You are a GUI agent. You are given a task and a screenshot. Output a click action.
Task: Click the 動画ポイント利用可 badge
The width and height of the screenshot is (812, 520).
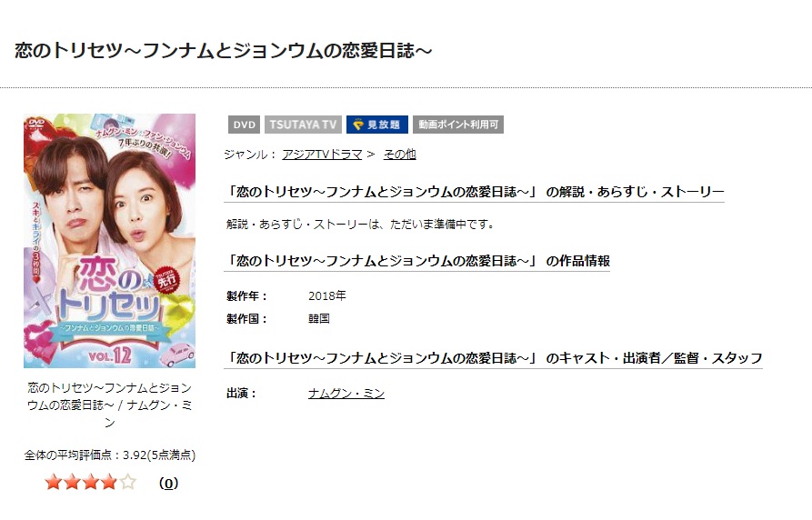click(x=457, y=125)
